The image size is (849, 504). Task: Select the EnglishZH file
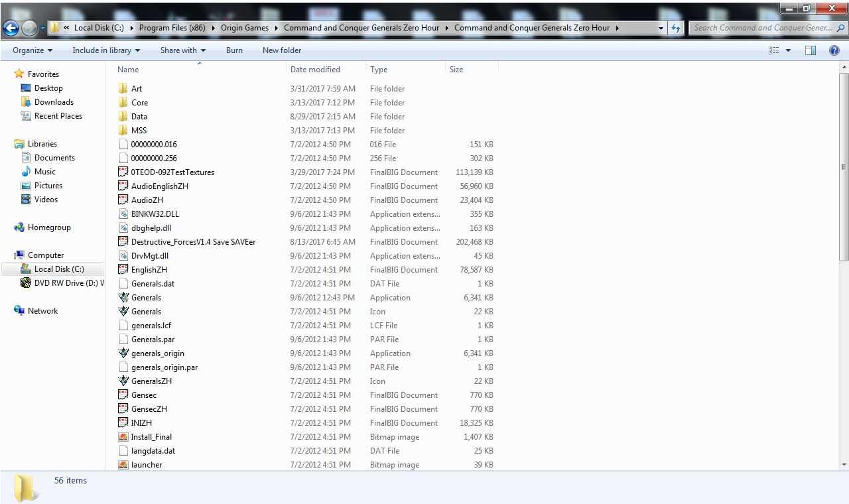(x=149, y=269)
